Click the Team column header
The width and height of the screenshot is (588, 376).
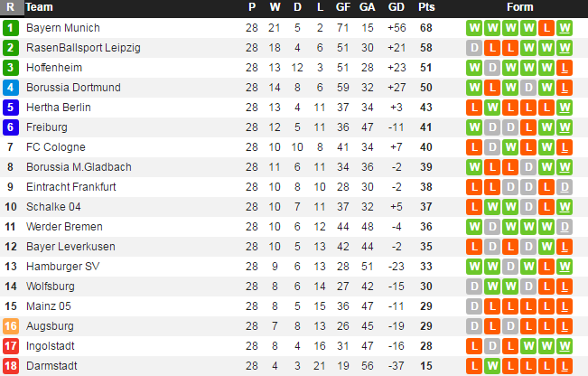click(x=40, y=7)
